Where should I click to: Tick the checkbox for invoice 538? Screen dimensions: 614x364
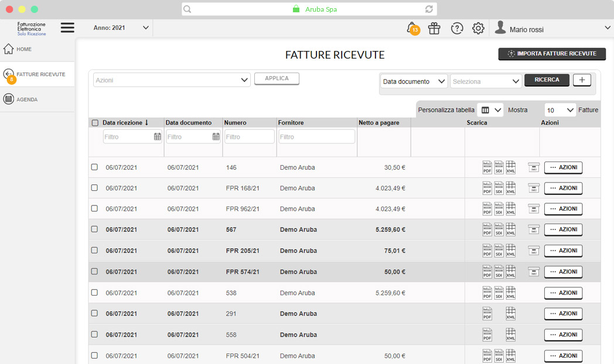click(94, 293)
